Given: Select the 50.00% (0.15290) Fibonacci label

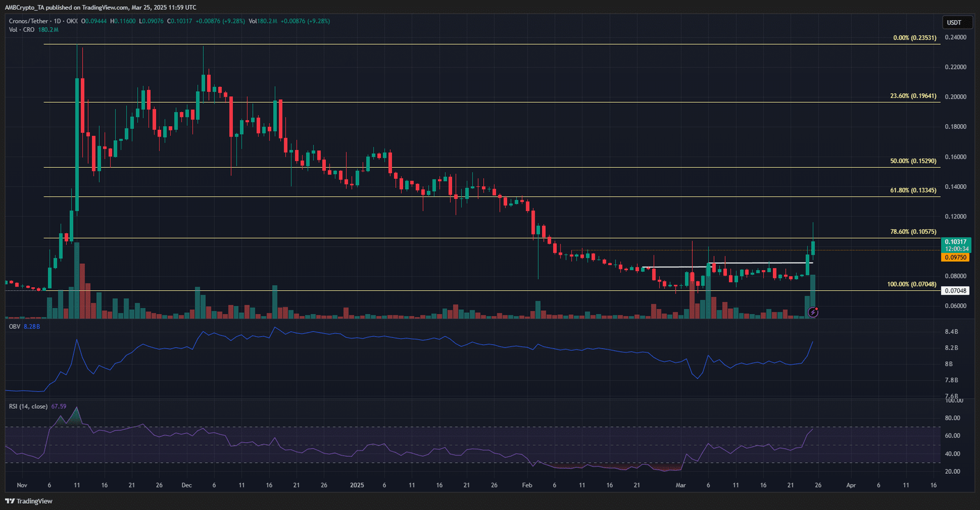Looking at the screenshot, I should (913, 161).
